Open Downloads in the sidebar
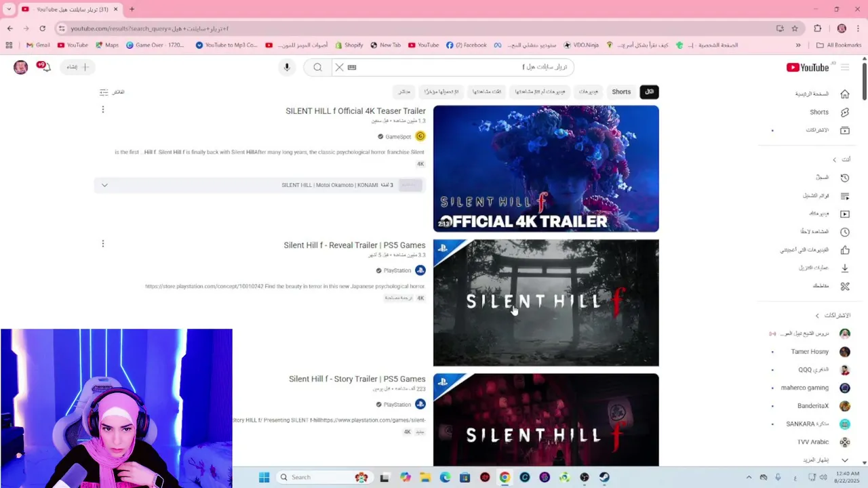Screen dimensions: 868x488 tap(824, 268)
